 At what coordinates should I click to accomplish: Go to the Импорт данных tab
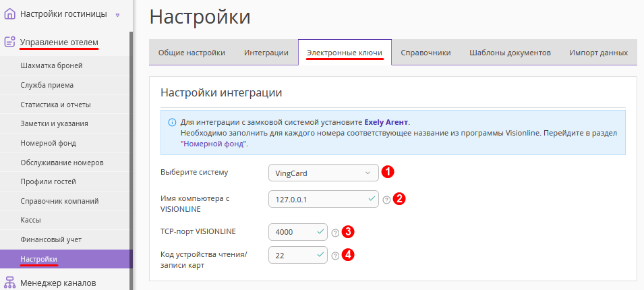tap(598, 53)
